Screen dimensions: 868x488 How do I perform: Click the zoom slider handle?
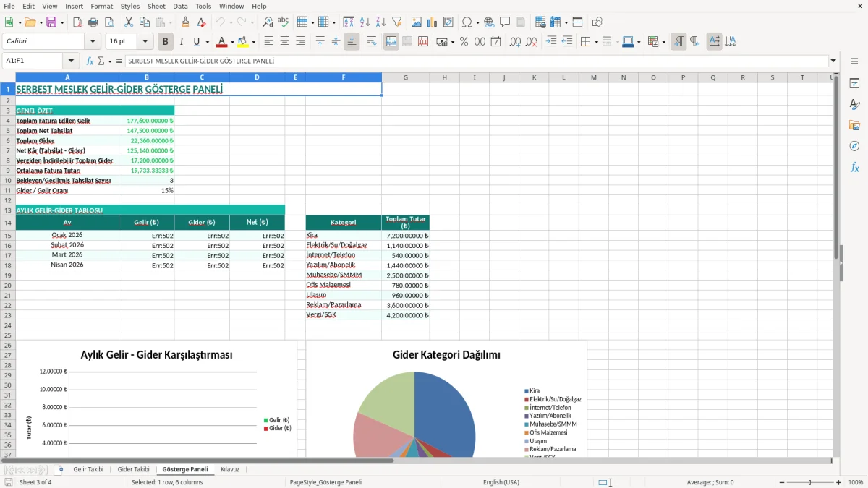809,482
